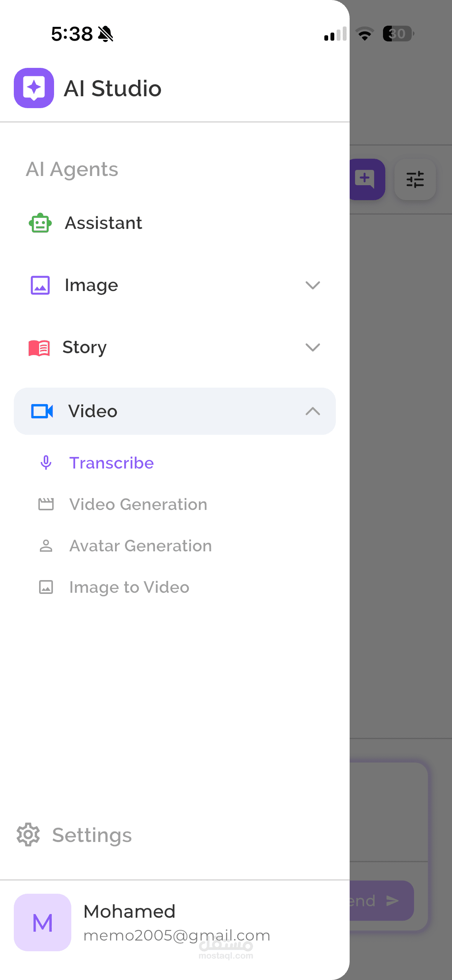Tap the Video Generation clapperboard icon
Screen dimensions: 452x980
[x=46, y=504]
